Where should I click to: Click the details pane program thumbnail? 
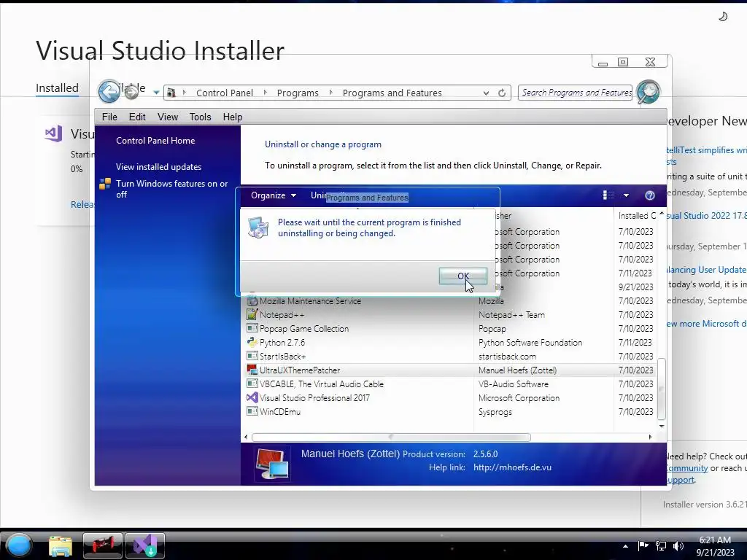pos(272,464)
